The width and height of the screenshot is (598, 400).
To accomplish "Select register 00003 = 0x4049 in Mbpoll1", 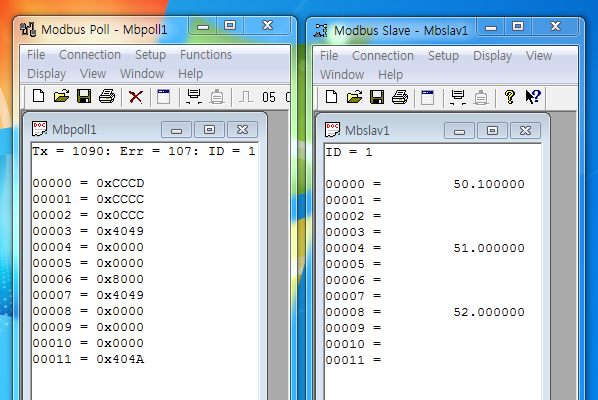I will [88, 231].
